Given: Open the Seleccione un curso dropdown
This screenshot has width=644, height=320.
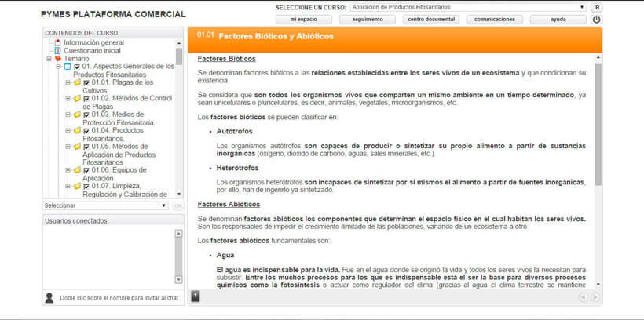Looking at the screenshot, I should pyautogui.click(x=468, y=7).
